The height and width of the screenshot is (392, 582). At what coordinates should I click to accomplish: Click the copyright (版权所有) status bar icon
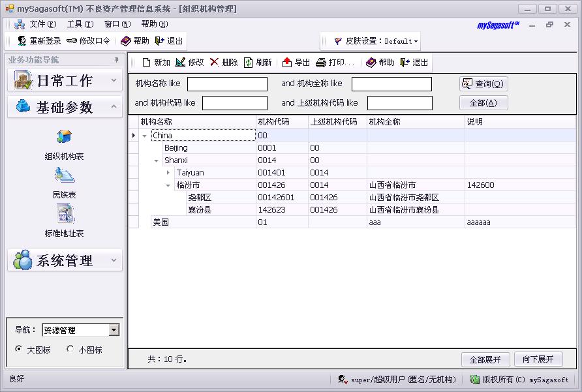pyautogui.click(x=474, y=380)
